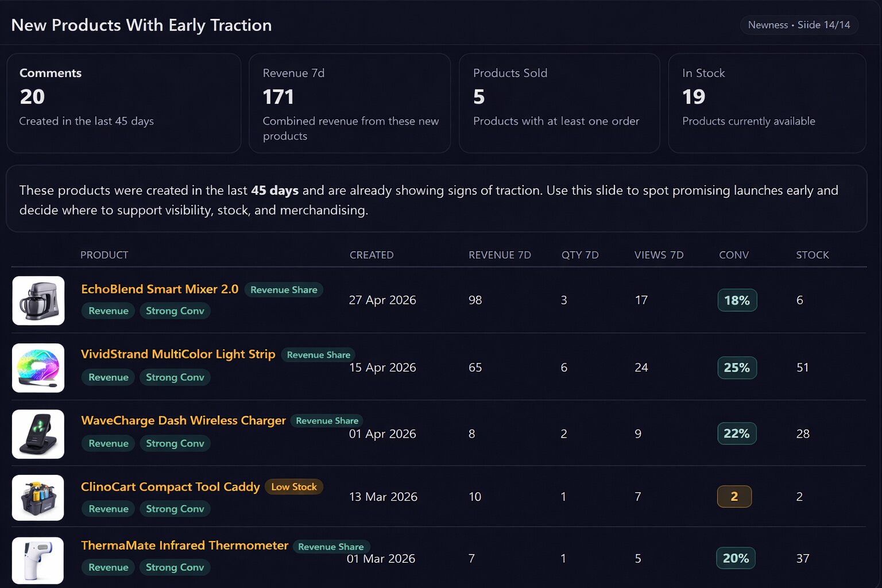882x588 pixels.
Task: Follow the WaveCharge Dash Wireless Charger link
Action: pyautogui.click(x=183, y=420)
